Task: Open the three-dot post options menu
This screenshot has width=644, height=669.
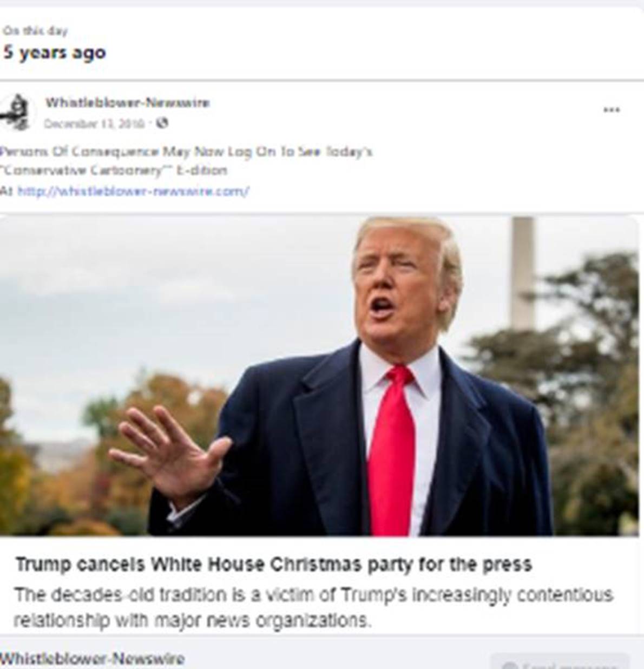Action: (x=611, y=110)
